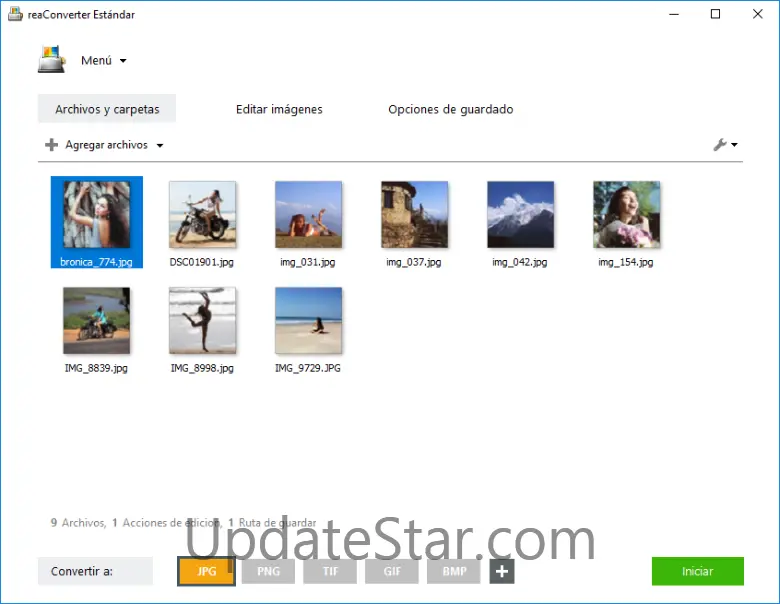Click the reaConverter title bar app icon
Image resolution: width=780 pixels, height=604 pixels.
coord(15,14)
